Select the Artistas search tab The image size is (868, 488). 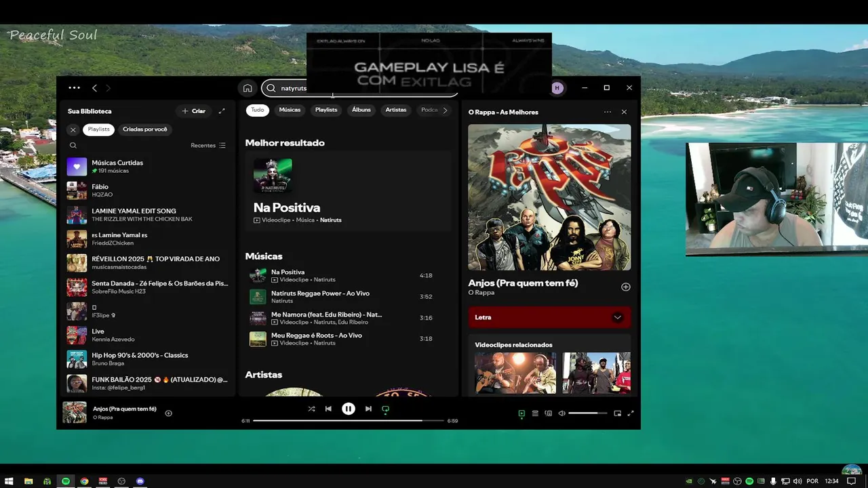(396, 110)
